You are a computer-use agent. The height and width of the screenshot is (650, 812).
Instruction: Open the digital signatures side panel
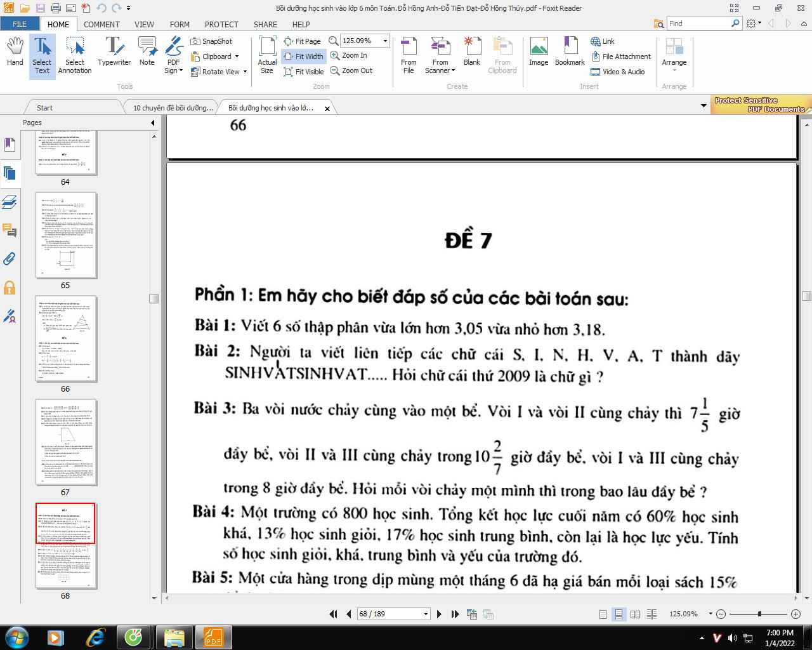click(10, 316)
